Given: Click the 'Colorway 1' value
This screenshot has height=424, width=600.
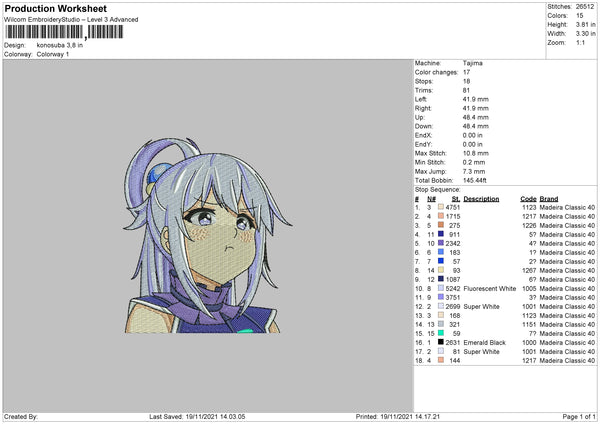Looking at the screenshot, I should click(53, 54).
